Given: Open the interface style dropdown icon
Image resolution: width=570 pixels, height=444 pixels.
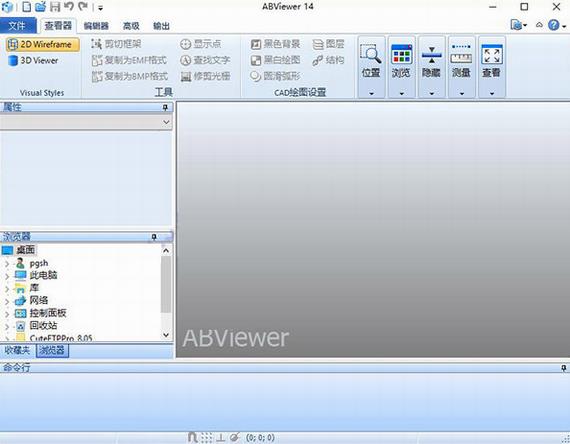Looking at the screenshot, I should [x=519, y=25].
